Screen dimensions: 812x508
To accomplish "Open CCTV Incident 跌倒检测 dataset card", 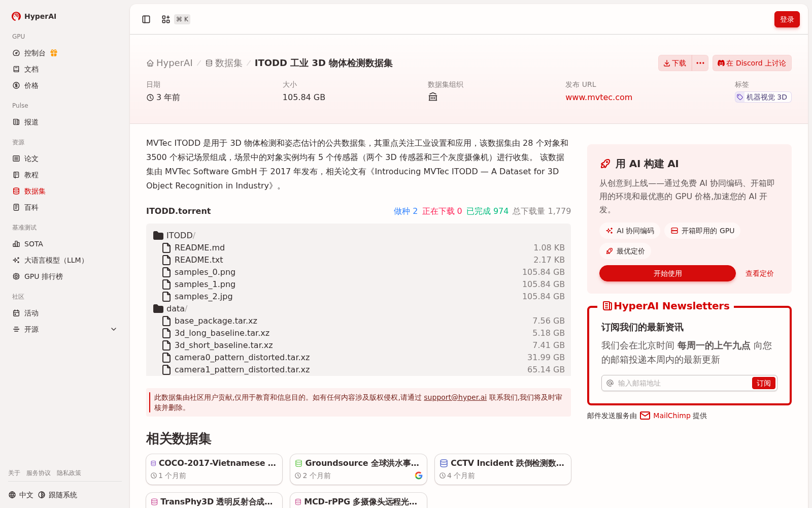I will coord(503,469).
